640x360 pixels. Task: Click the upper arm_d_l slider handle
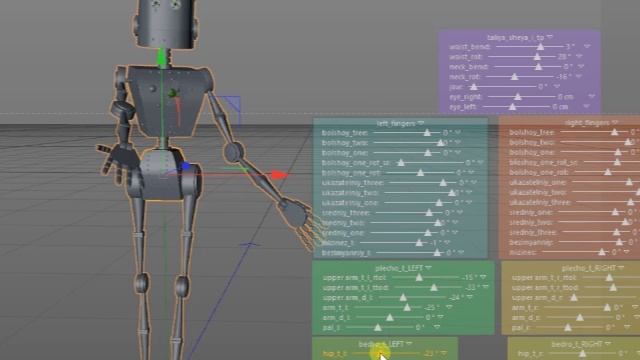(x=403, y=298)
